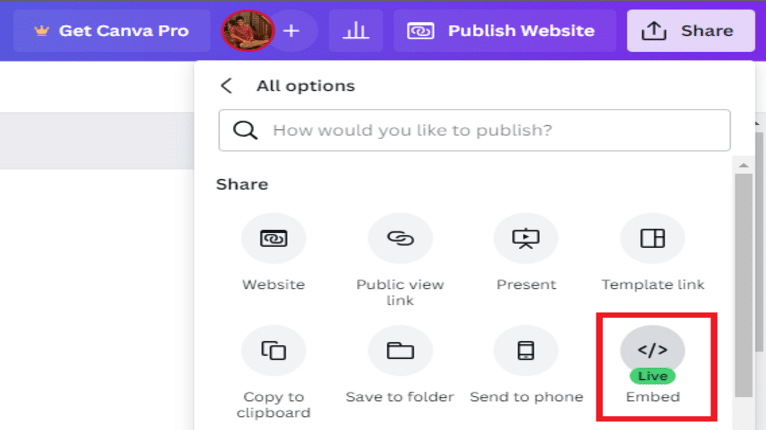This screenshot has height=430, width=766.
Task: Select the Present icon
Action: click(x=526, y=239)
